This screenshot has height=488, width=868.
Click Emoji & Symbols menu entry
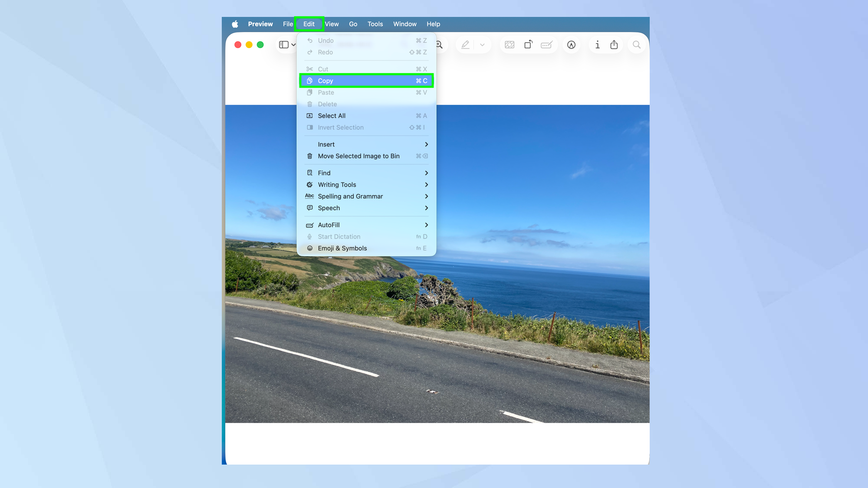click(342, 248)
